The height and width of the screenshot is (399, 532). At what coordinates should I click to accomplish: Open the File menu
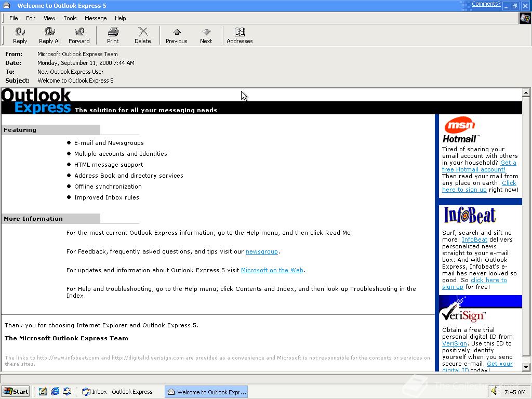coord(14,18)
